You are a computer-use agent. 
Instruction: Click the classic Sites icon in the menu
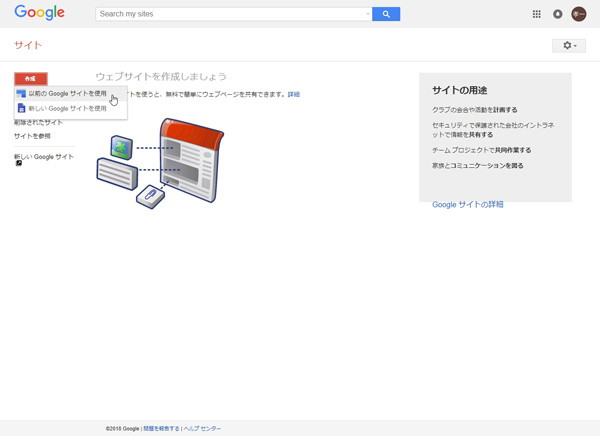click(x=21, y=93)
